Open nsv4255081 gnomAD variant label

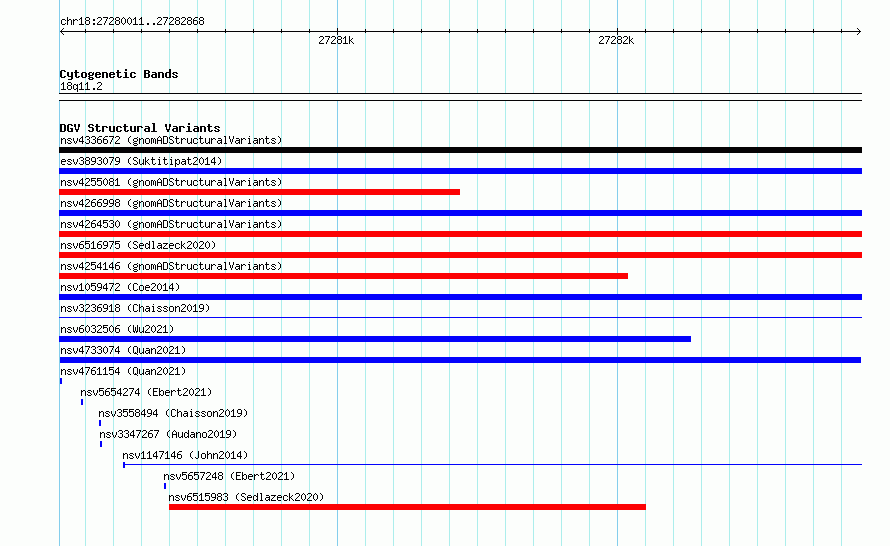click(171, 182)
